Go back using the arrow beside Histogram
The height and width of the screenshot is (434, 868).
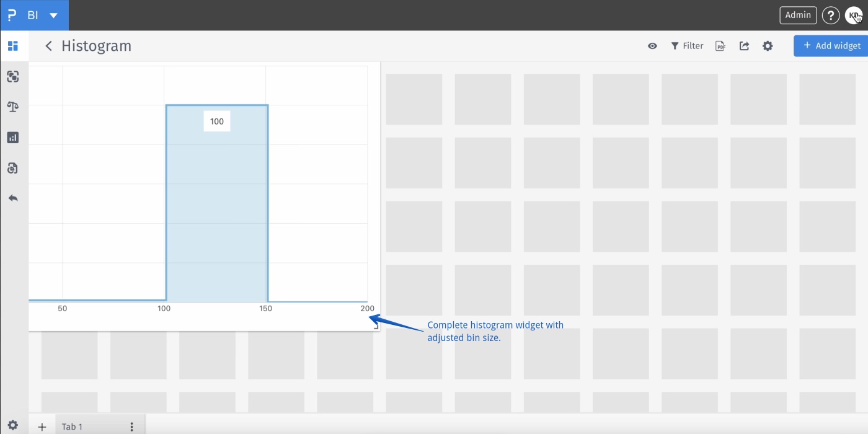click(48, 46)
